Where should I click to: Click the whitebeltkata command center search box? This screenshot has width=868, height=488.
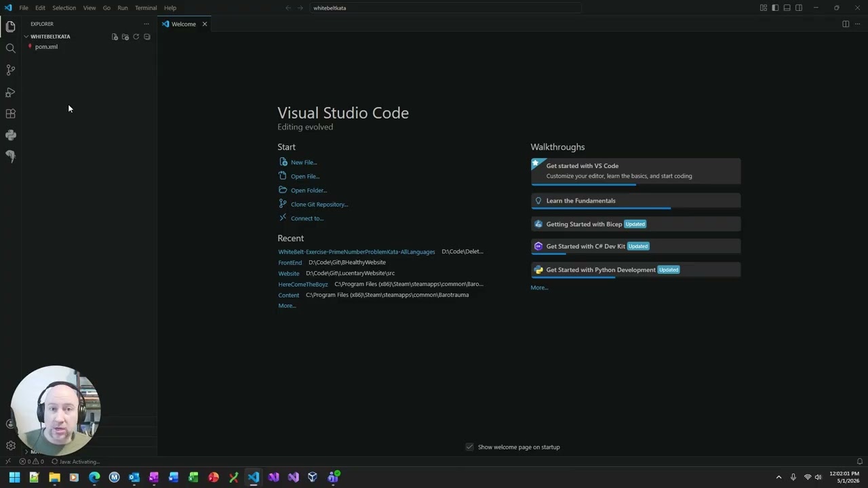[446, 8]
